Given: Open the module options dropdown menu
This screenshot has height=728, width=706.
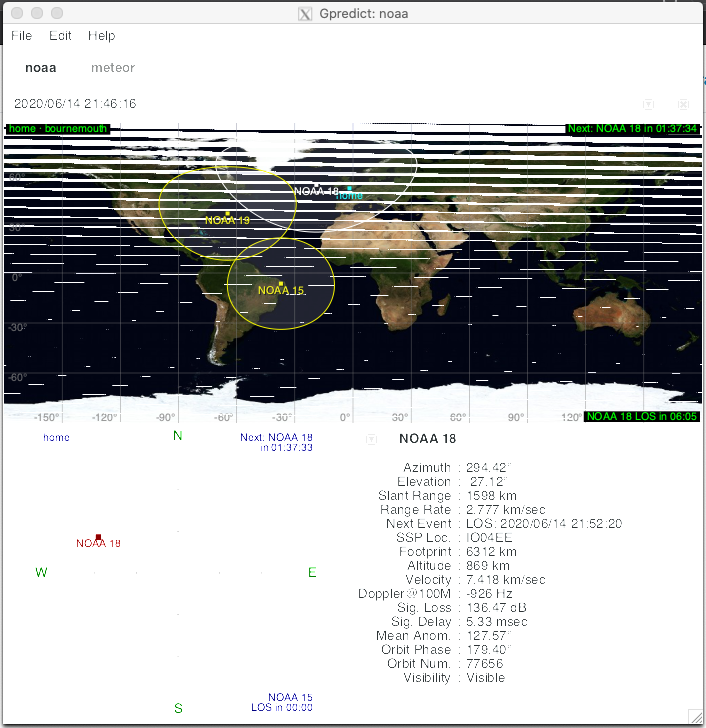Looking at the screenshot, I should pos(648,104).
